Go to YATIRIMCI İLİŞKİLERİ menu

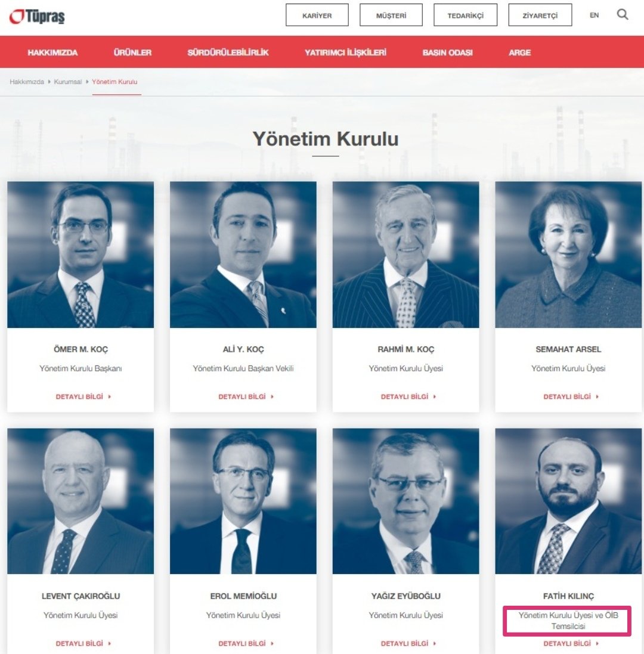pyautogui.click(x=345, y=52)
